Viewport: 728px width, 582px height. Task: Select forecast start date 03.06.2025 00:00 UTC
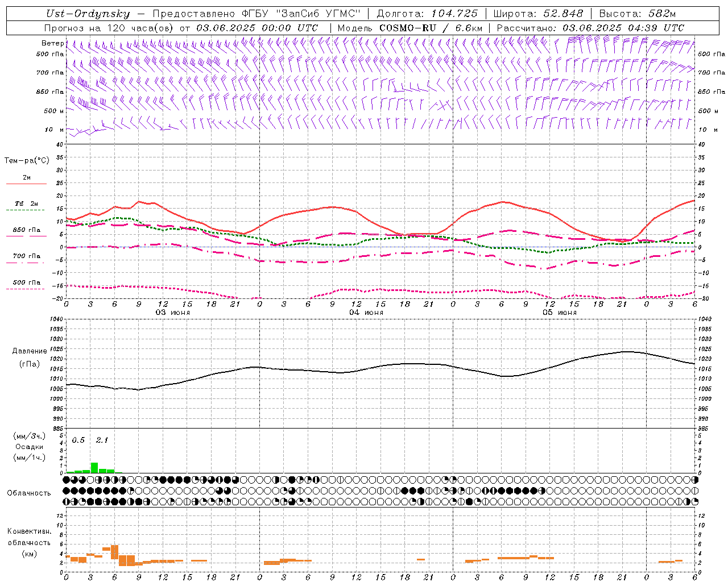(257, 28)
